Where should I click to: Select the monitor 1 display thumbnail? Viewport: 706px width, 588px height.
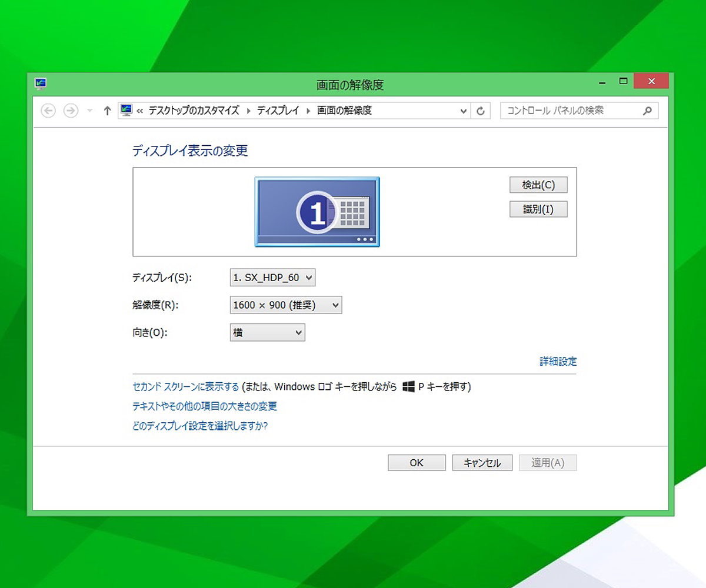click(317, 212)
